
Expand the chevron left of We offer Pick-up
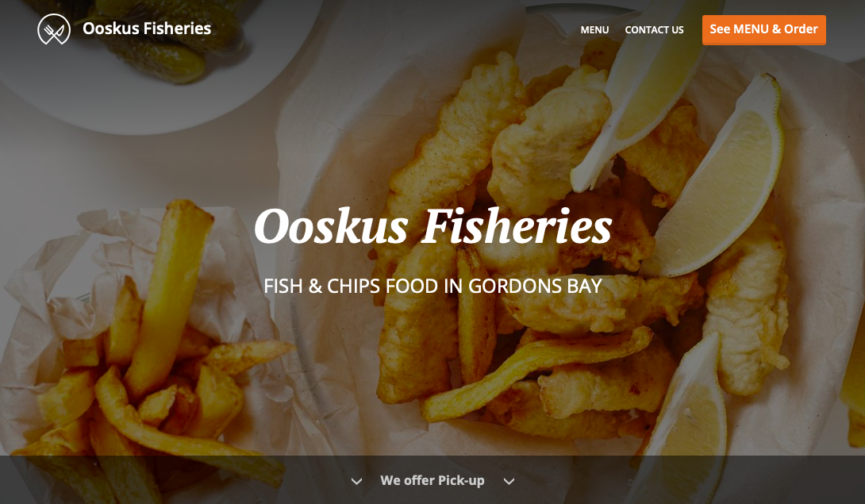(357, 481)
